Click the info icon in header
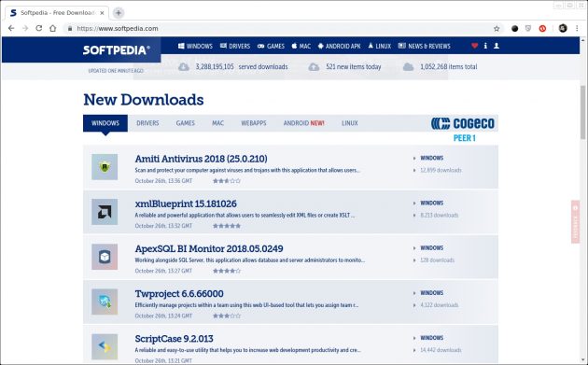Screen dimensions: 588x365 [x=485, y=46]
